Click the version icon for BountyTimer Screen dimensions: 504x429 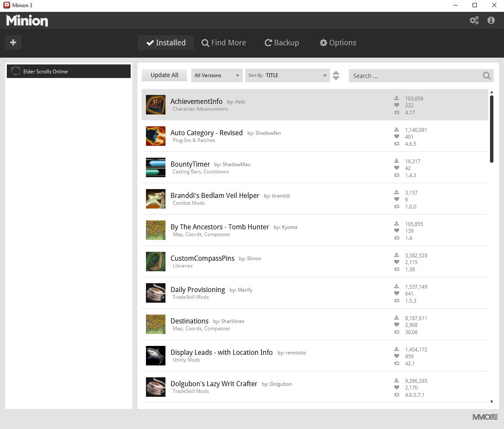click(x=397, y=175)
